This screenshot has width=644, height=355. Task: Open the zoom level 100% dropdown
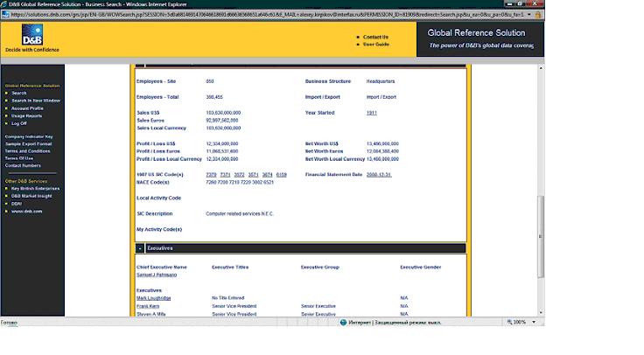click(x=534, y=323)
